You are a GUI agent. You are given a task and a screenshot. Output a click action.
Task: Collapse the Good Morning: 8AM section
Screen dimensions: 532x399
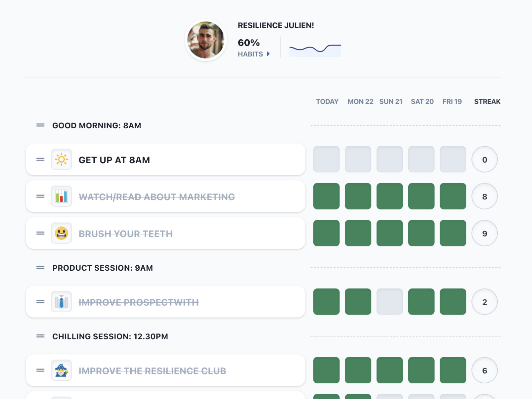coord(96,126)
